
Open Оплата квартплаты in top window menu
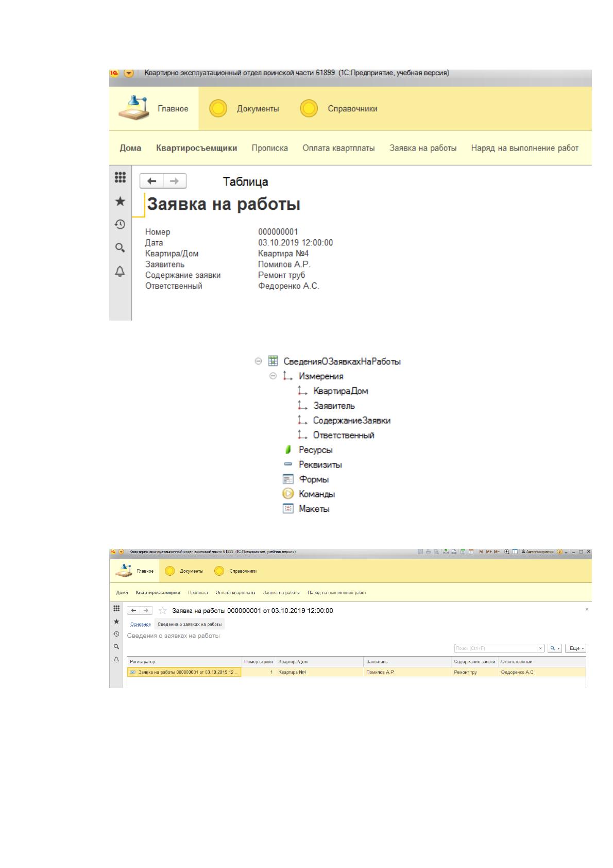point(338,148)
